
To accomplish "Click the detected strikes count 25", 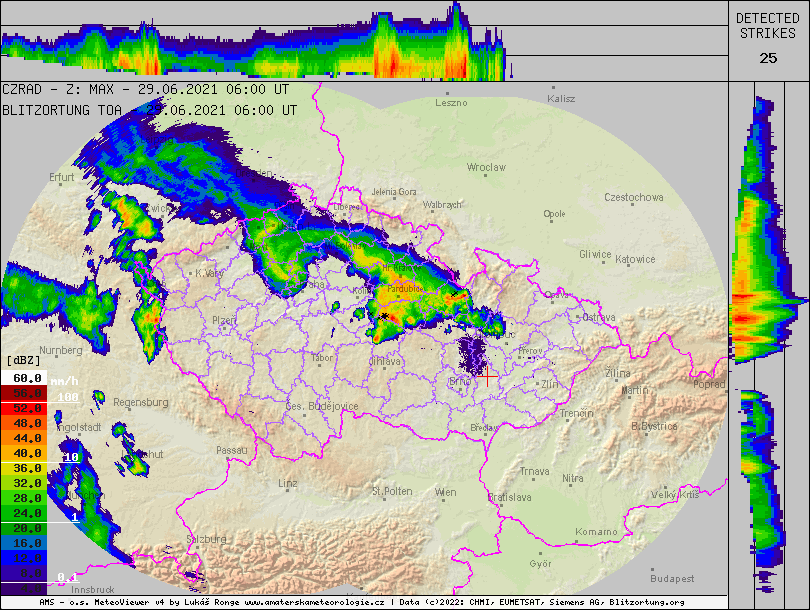I will point(768,58).
